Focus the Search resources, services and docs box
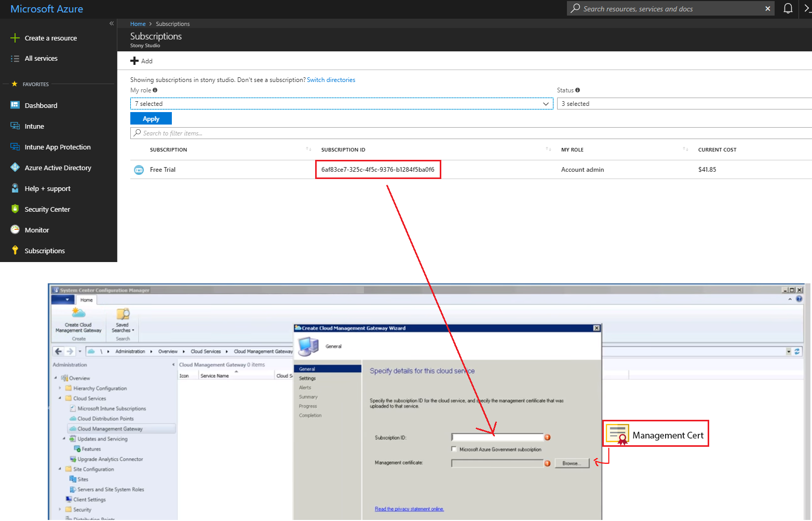 [670, 9]
